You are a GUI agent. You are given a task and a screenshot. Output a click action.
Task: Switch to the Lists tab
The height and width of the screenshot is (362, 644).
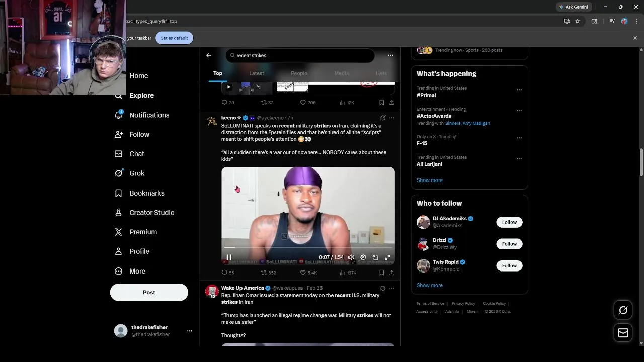point(381,73)
